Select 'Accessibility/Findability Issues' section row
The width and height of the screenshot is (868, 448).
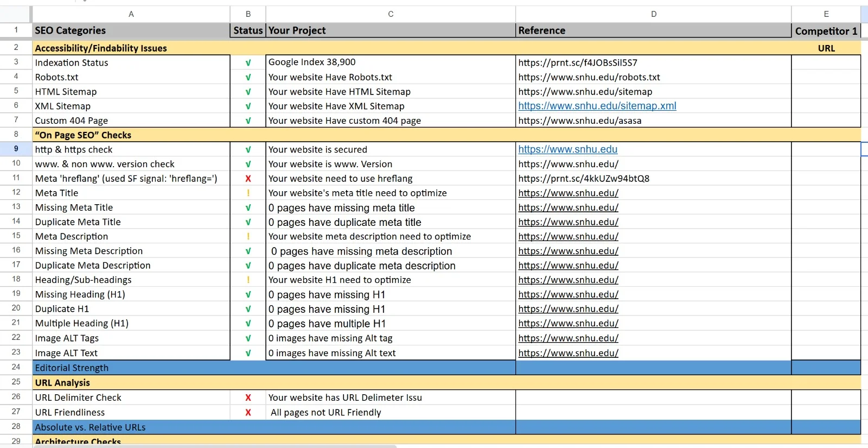[x=446, y=48]
